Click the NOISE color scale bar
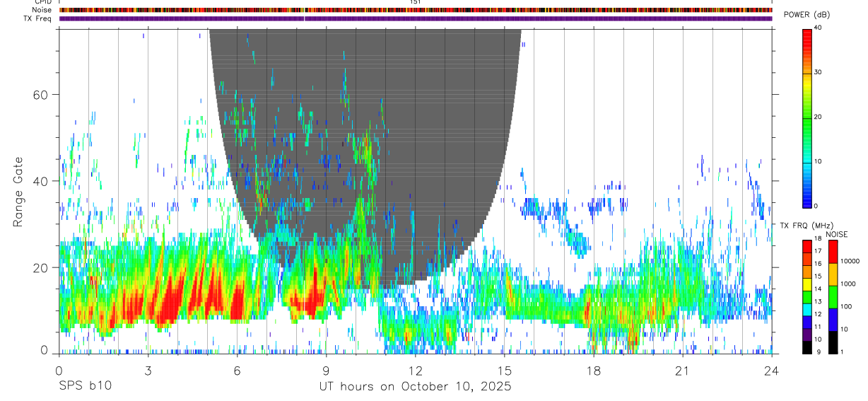The width and height of the screenshot is (868, 401). [x=833, y=297]
